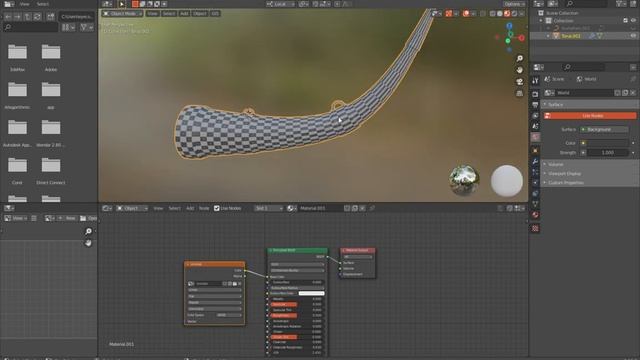Click the Open button in image editor
The image size is (640, 360).
point(89,218)
